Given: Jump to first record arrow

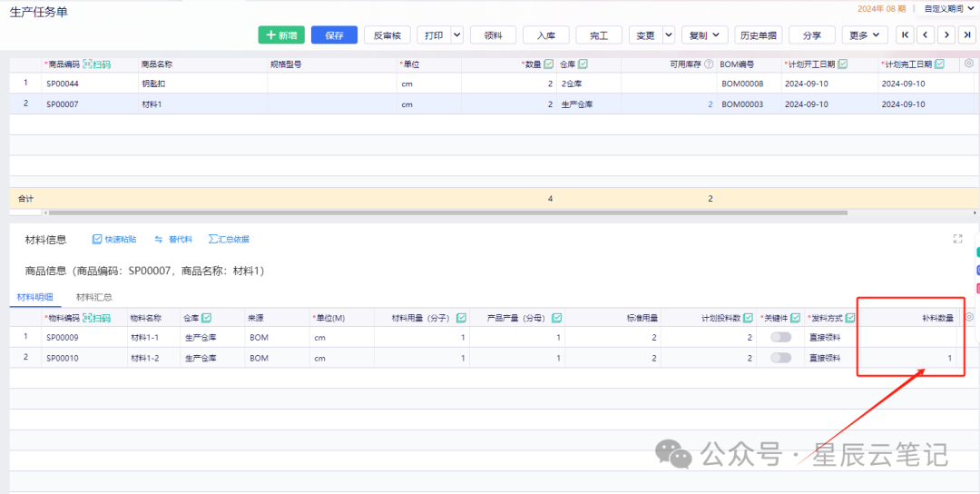Looking at the screenshot, I should point(905,35).
